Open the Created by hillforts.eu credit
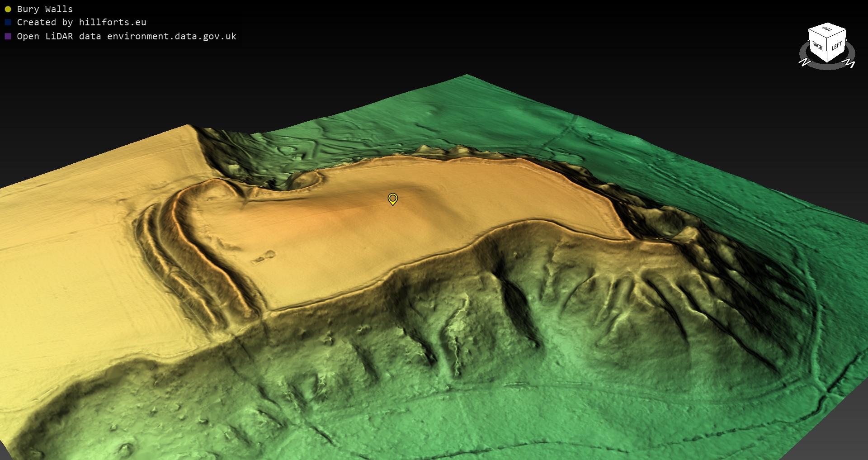868x460 pixels. point(81,22)
